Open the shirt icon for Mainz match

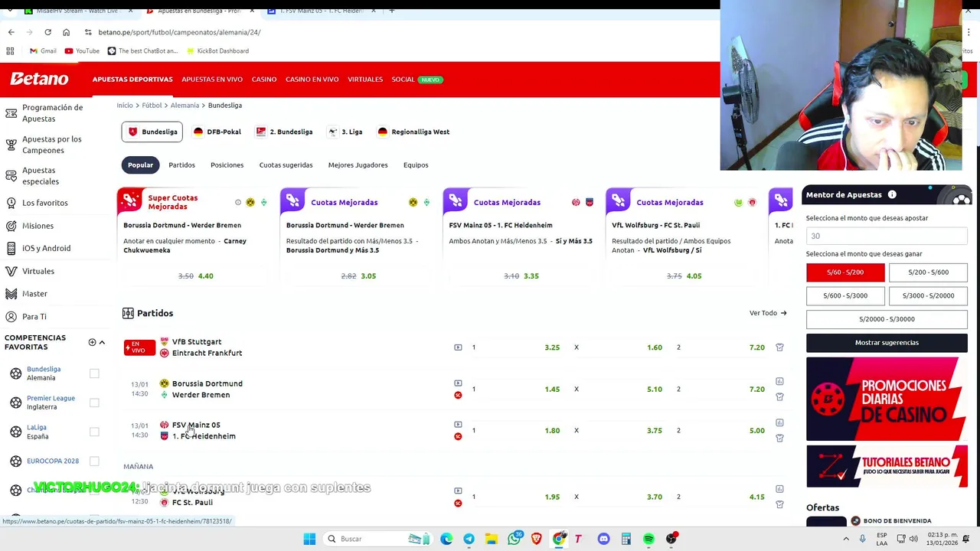coord(779,438)
